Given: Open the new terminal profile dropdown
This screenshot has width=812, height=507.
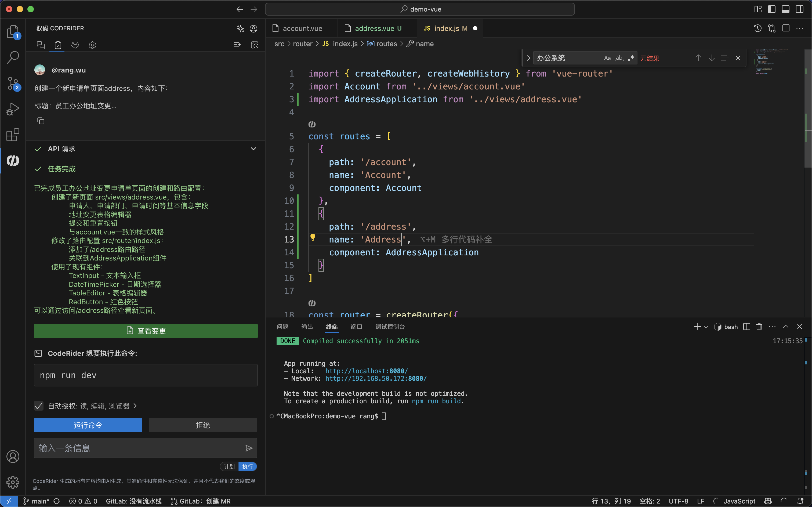Looking at the screenshot, I should tap(706, 327).
